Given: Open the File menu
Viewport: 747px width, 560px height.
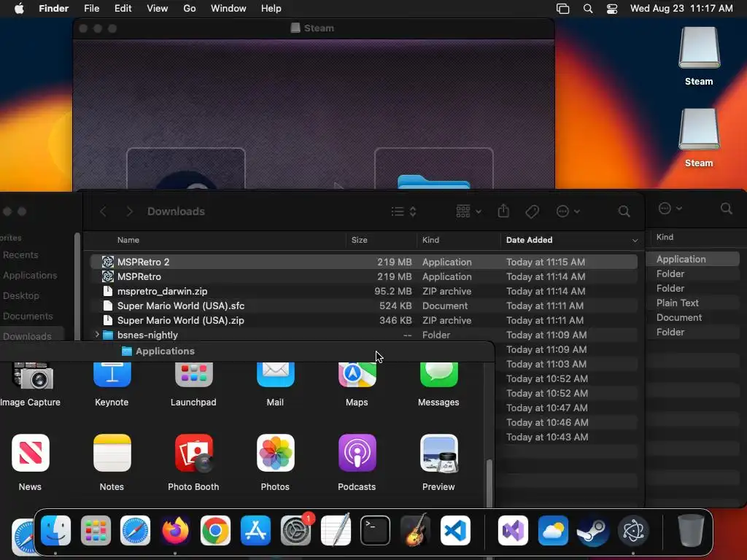Looking at the screenshot, I should (x=91, y=9).
